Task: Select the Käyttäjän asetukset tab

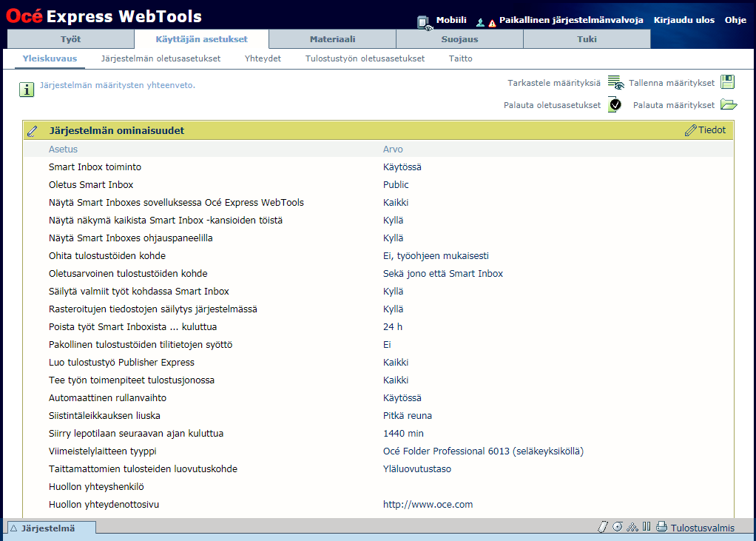Action: (x=201, y=39)
